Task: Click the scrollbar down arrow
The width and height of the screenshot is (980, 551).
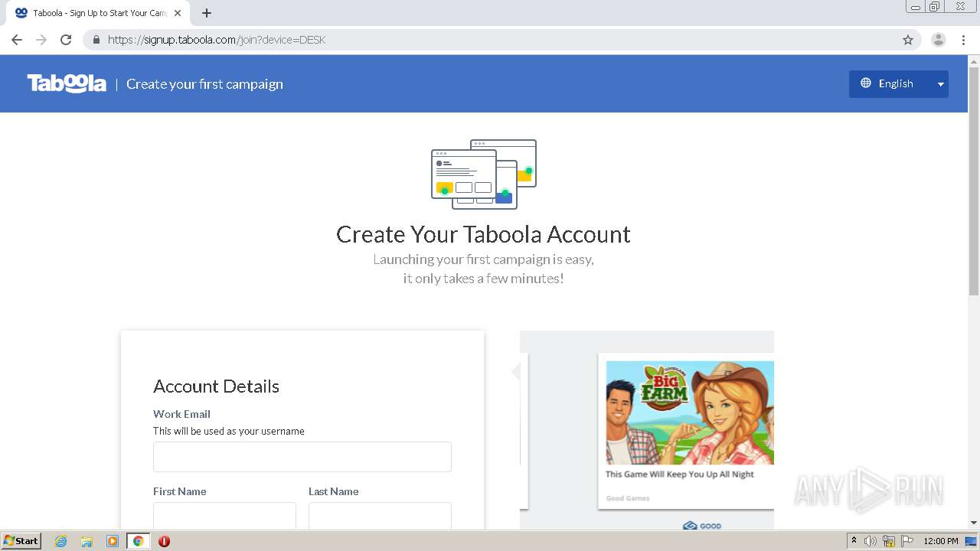Action: pyautogui.click(x=974, y=523)
